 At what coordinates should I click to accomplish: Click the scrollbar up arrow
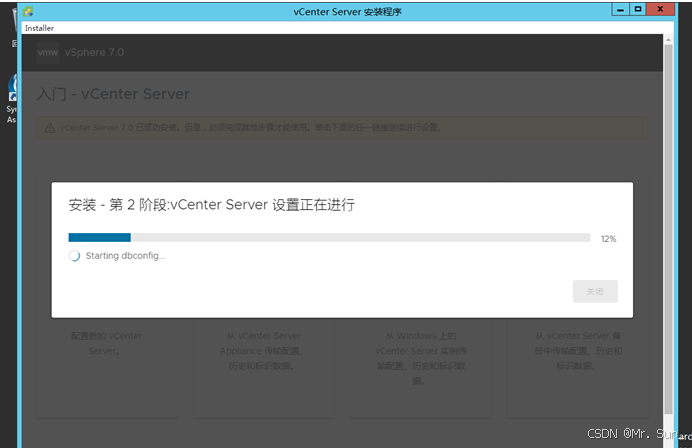pos(668,39)
